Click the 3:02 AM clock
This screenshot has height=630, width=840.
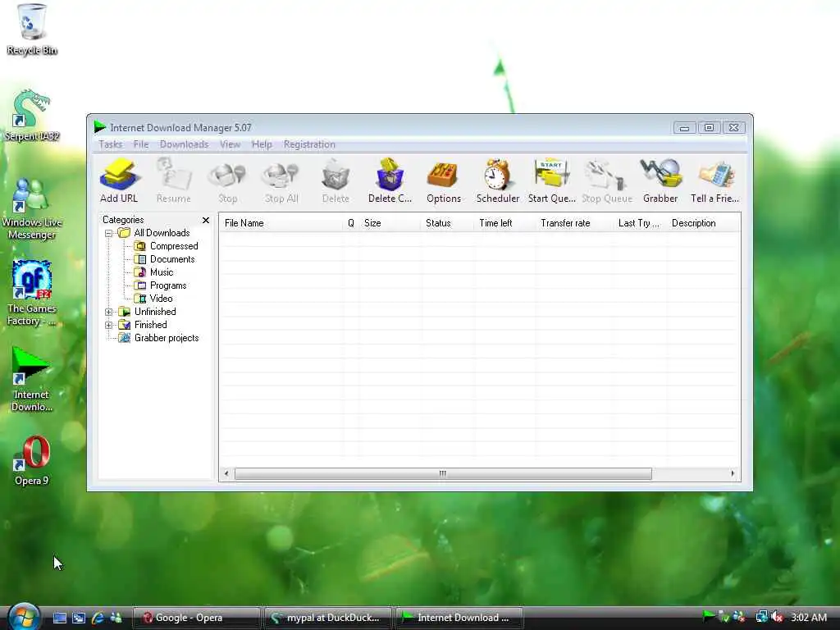[x=808, y=617]
